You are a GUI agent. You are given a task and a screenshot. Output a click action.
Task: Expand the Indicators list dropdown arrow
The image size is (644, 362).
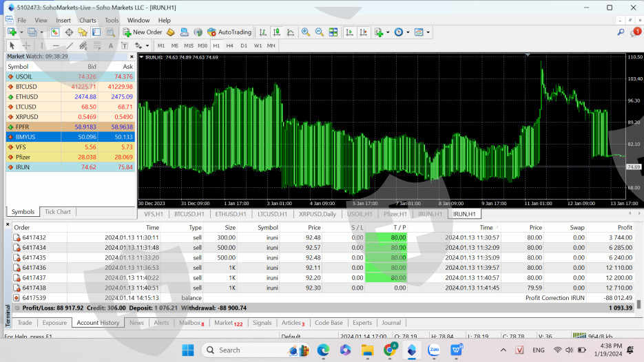388,32
